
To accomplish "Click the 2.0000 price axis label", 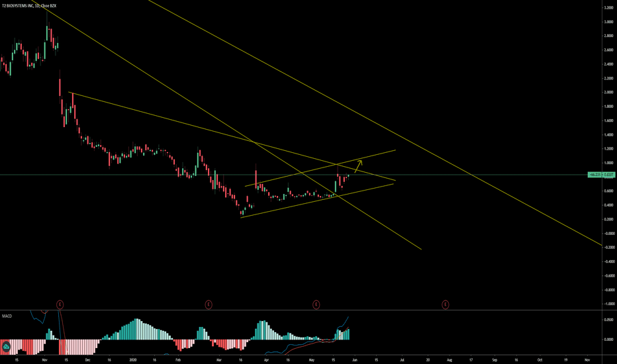I will 608,92.
